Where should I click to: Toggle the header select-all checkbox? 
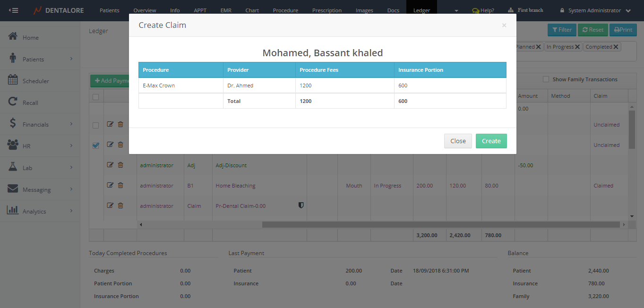96,97
